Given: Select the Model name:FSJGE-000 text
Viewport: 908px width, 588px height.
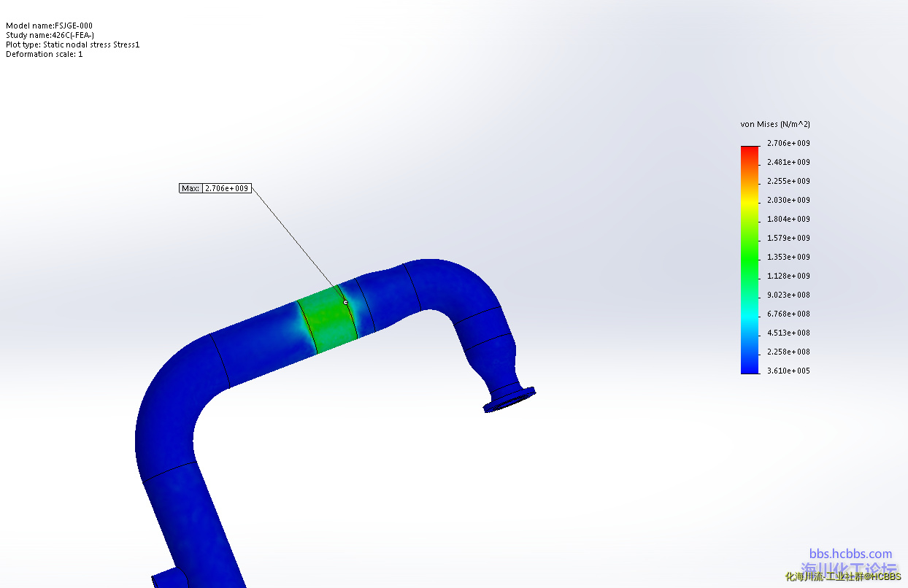Looking at the screenshot, I should [49, 26].
